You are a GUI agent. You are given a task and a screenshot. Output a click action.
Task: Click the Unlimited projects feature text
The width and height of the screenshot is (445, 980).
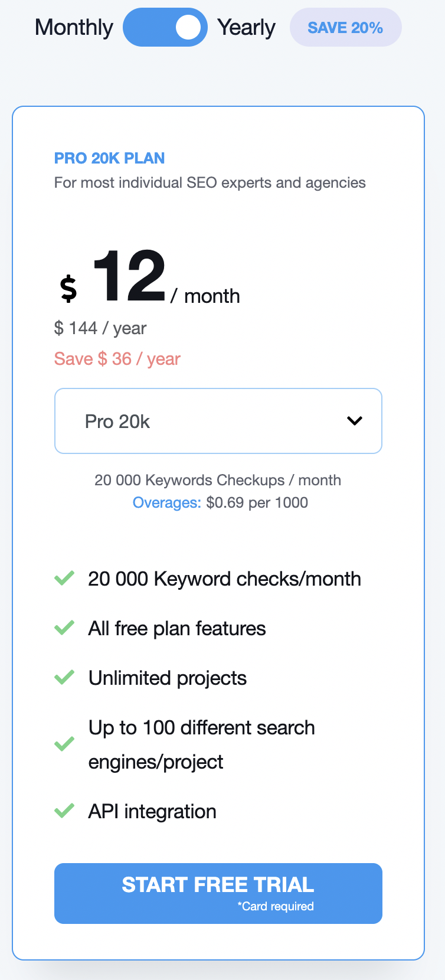[168, 678]
